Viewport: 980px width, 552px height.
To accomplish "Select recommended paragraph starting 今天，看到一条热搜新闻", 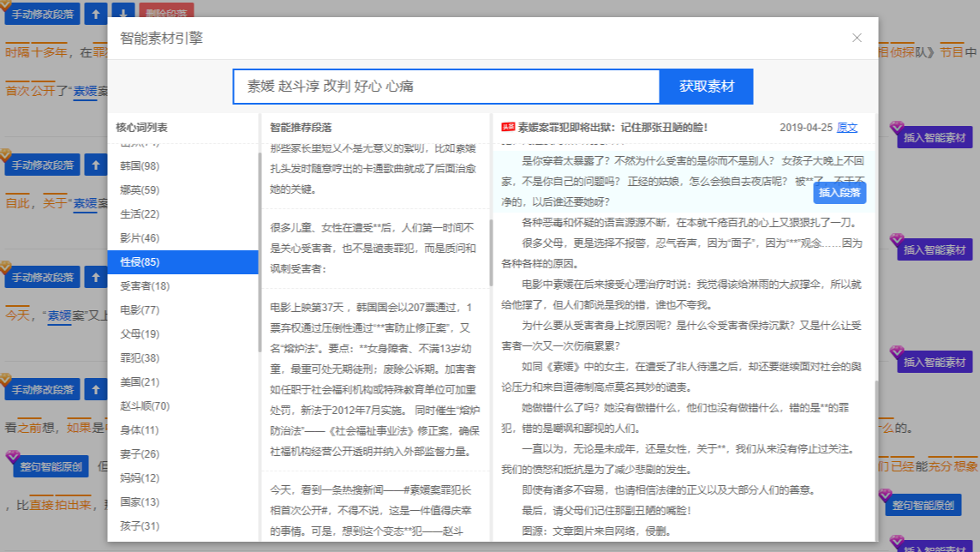I will (x=374, y=510).
